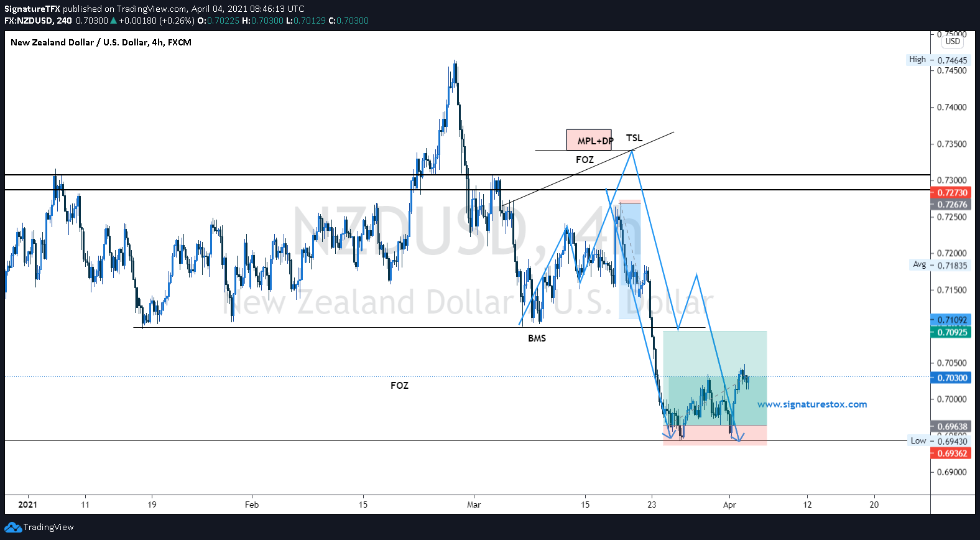Click the L:0.70129 low value in header
The height and width of the screenshot is (540, 980).
pyautogui.click(x=306, y=21)
